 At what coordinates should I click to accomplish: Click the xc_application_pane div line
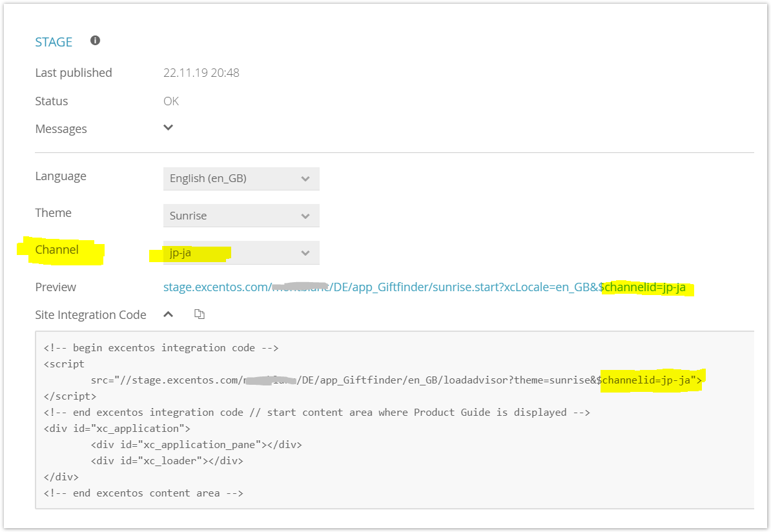(196, 444)
